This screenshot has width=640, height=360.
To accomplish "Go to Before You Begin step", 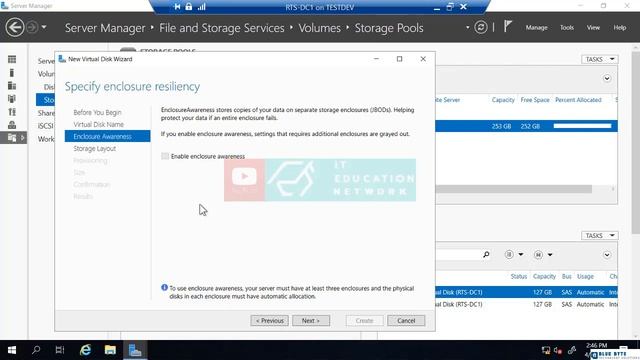I will point(97,112).
